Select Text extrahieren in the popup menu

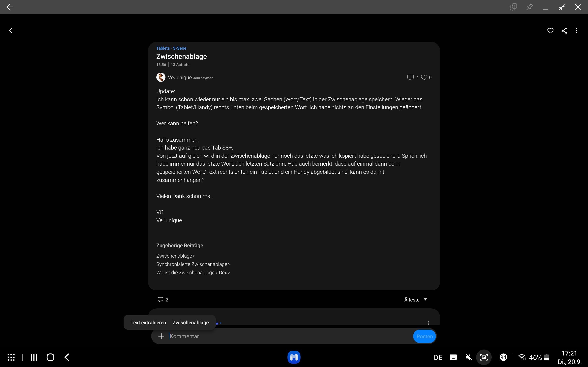(x=148, y=322)
